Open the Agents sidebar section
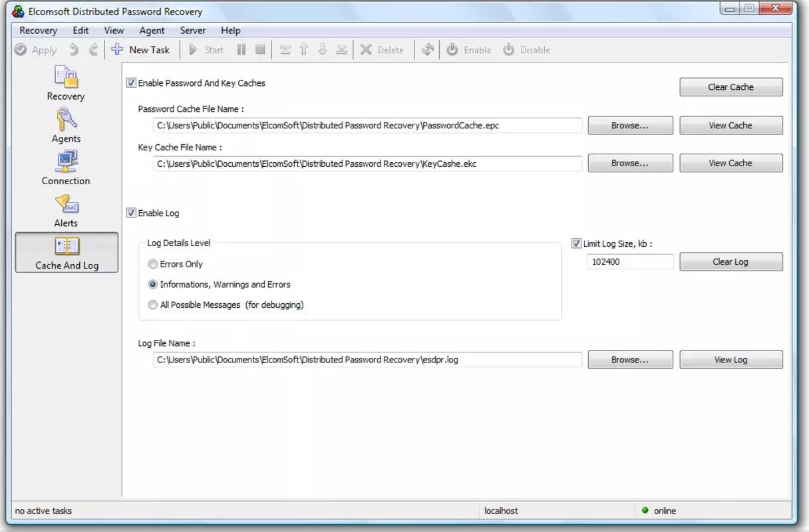 66,126
